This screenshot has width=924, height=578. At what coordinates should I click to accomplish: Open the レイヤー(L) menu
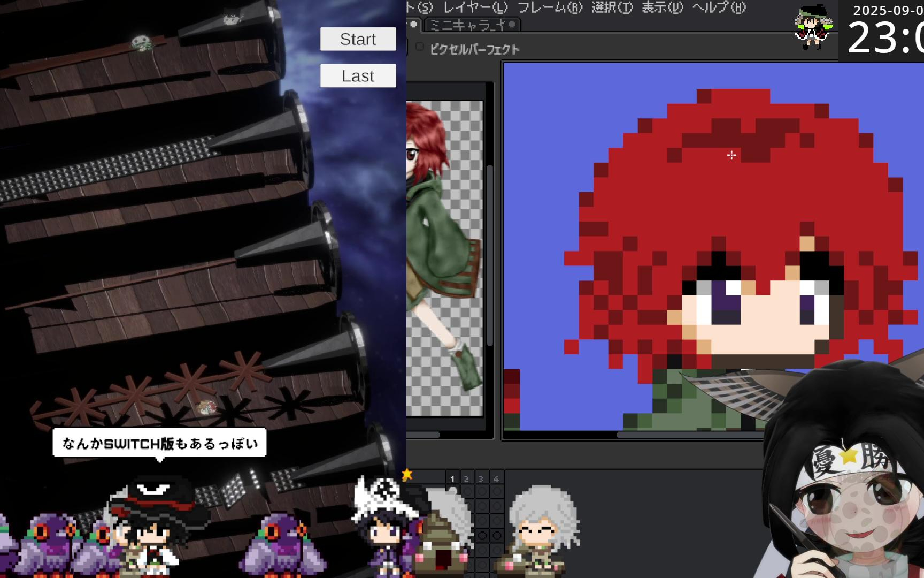[x=475, y=7]
